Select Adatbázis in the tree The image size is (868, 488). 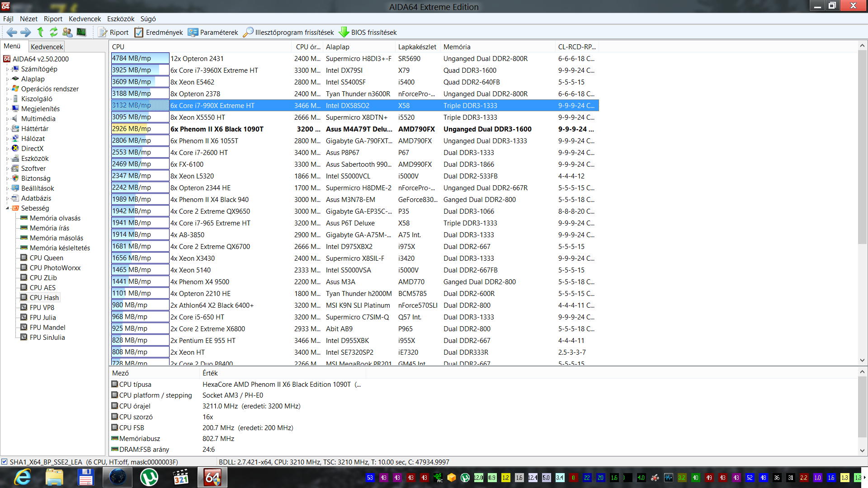coord(36,198)
